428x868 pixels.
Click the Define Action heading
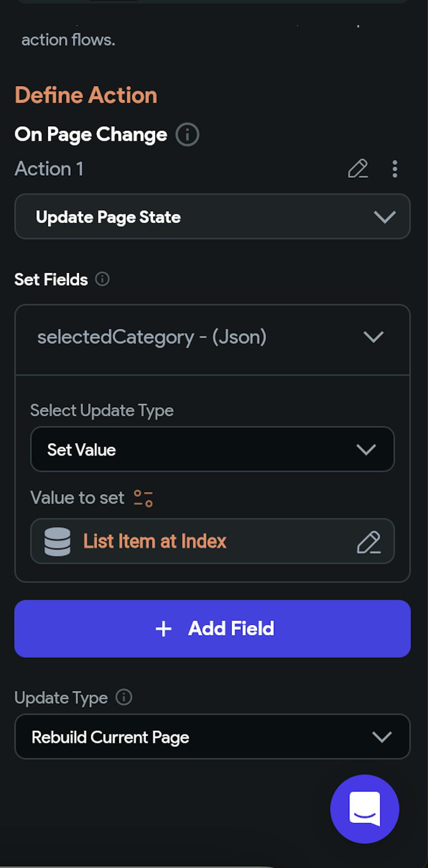(x=86, y=95)
